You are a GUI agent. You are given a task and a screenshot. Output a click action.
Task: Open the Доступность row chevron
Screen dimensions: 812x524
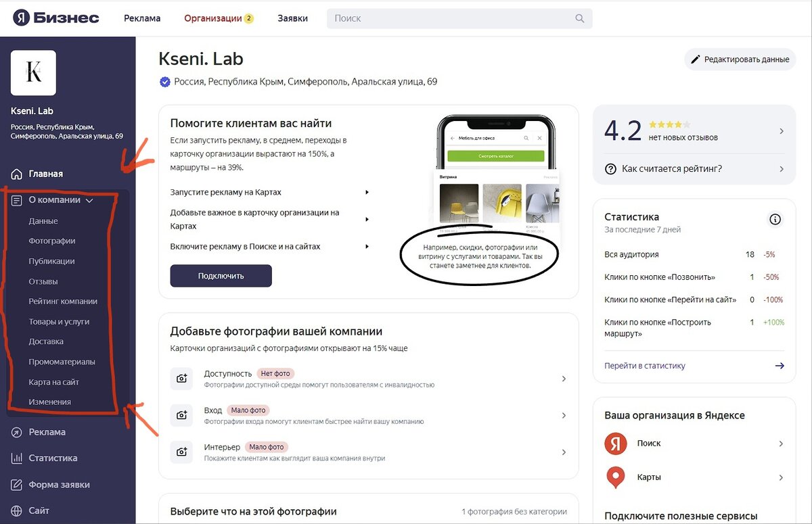tap(564, 379)
